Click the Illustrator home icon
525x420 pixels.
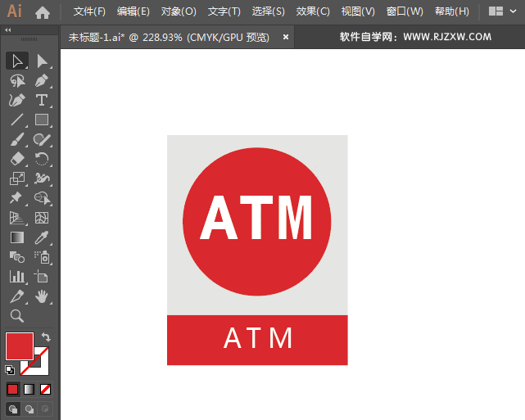coord(43,13)
